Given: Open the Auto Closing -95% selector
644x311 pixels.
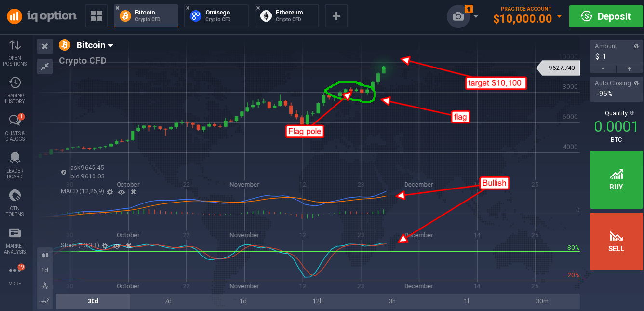Looking at the screenshot, I should click(x=617, y=89).
